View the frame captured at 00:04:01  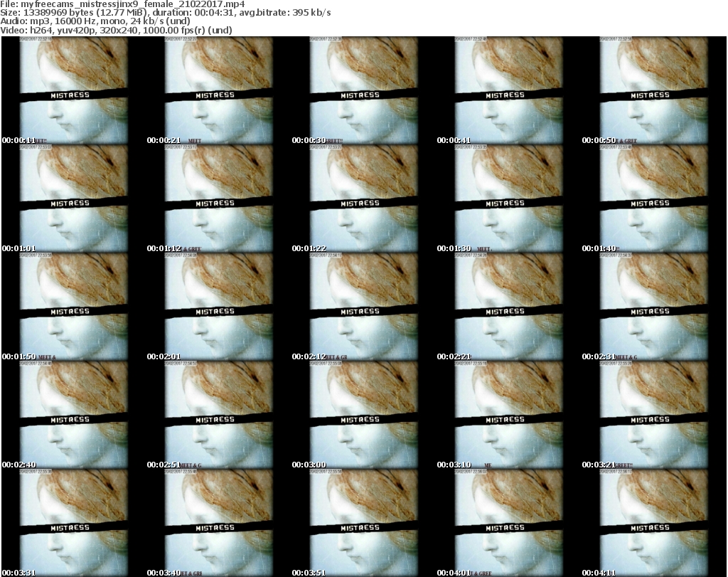509,523
